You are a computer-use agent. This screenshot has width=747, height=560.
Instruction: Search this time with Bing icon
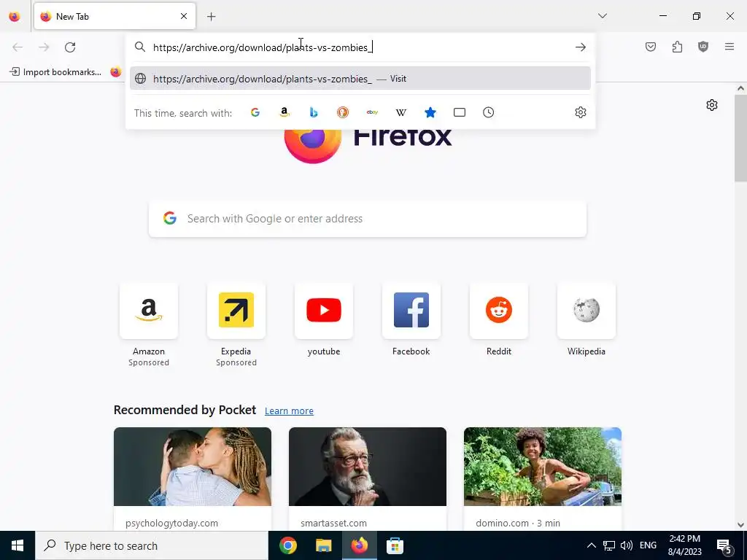pyautogui.click(x=314, y=112)
